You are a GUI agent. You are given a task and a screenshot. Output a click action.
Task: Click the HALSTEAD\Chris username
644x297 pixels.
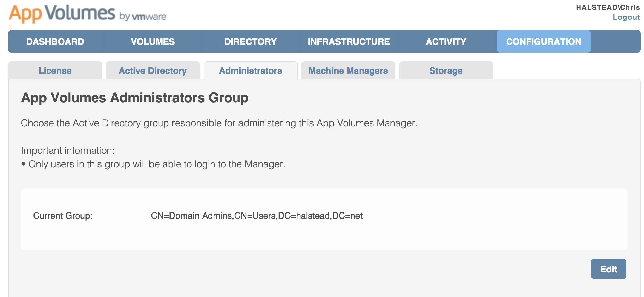[608, 7]
